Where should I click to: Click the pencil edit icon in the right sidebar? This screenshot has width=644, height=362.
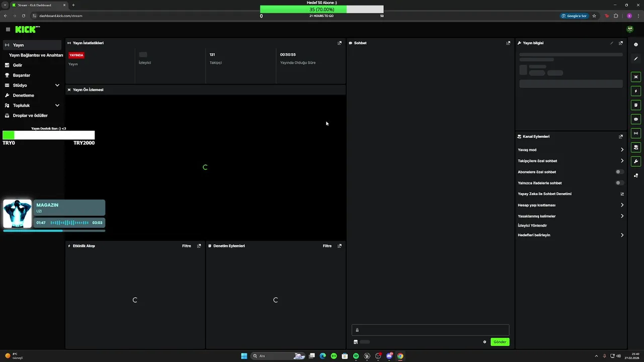[x=636, y=59]
